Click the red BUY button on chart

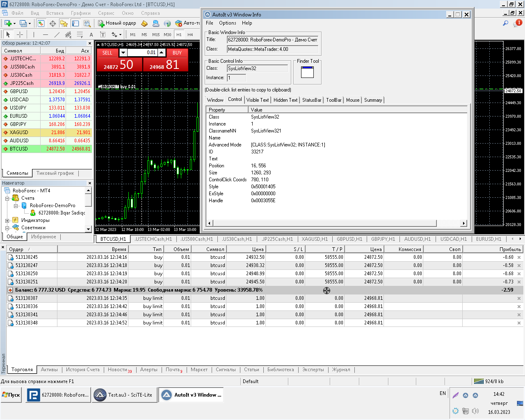pos(177,53)
